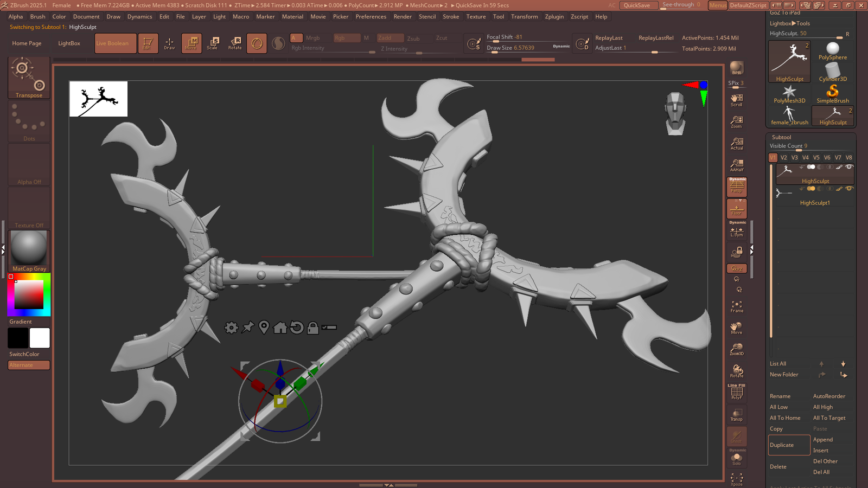The image size is (868, 488).
Task: Select the HighSculpt1 subtool thumbnail
Action: point(784,192)
